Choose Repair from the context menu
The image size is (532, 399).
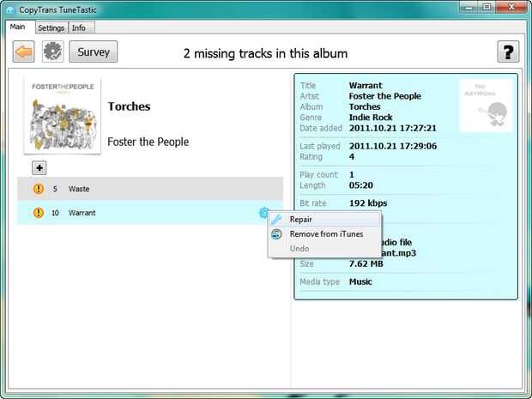[x=324, y=220]
